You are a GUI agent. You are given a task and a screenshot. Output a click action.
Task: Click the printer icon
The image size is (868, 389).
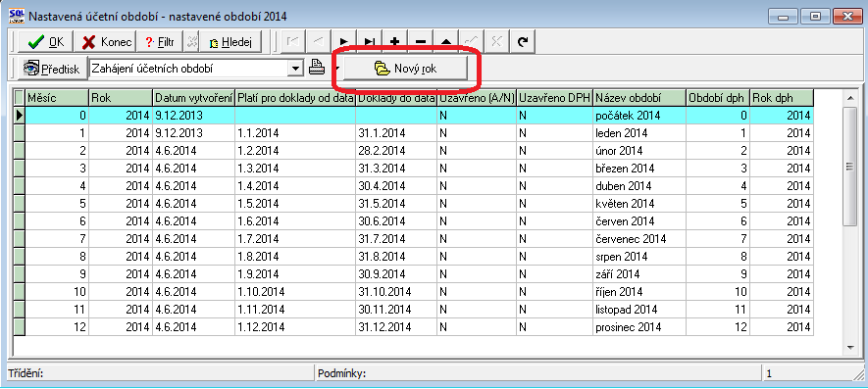click(x=316, y=68)
